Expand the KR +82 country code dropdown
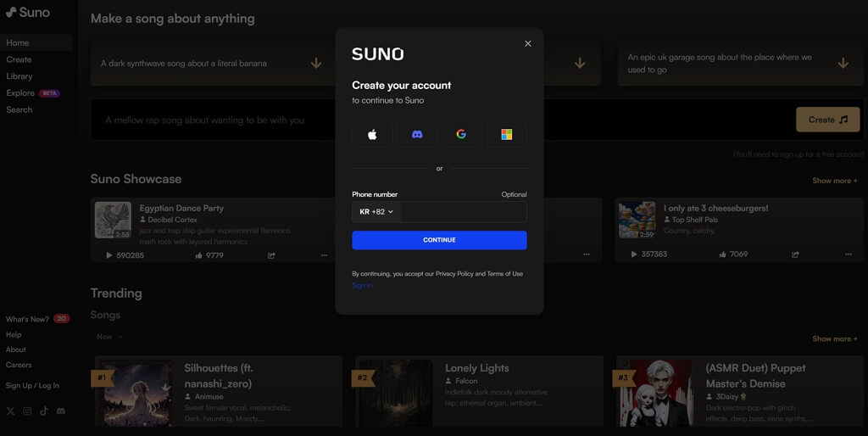Viewport: 868px width, 436px height. [x=376, y=212]
